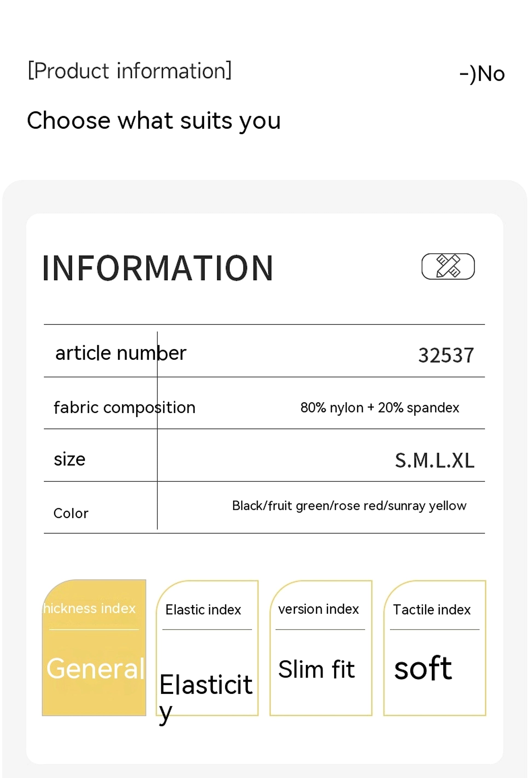Click the INFORMATION heading

tap(158, 268)
